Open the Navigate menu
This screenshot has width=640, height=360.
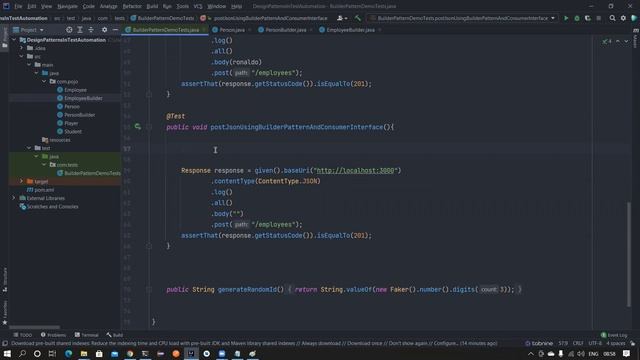67,6
